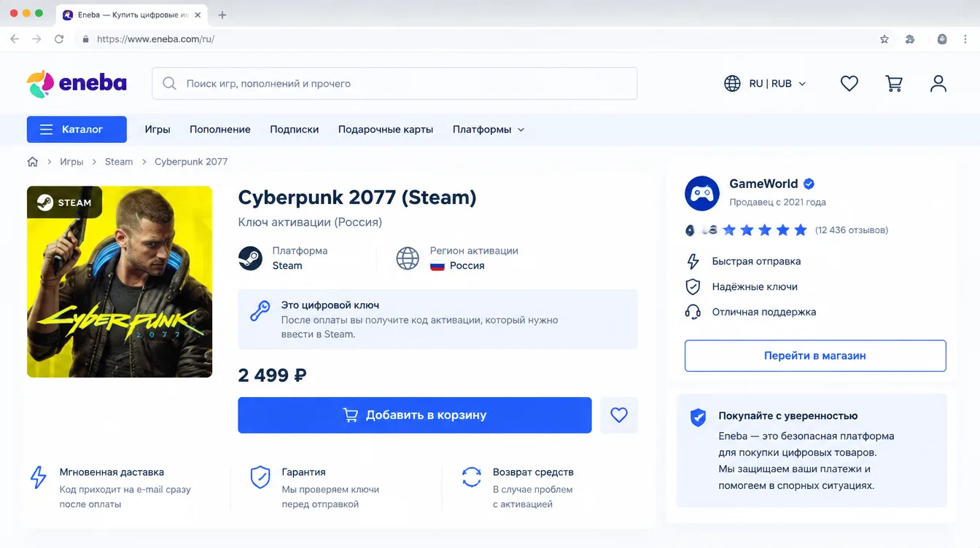Screen dimensions: 980x548
Task: Click the (12 436 отзывов) reviews link
Action: coord(852,230)
